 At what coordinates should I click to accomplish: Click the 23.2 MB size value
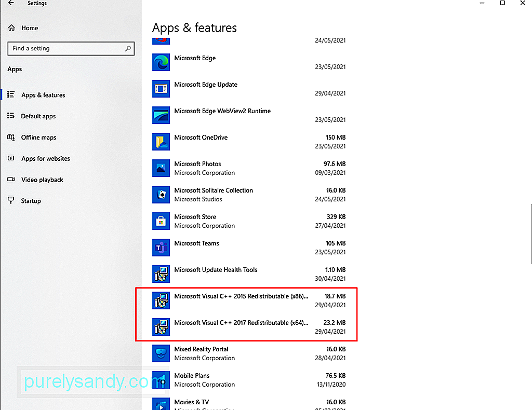[x=334, y=323]
